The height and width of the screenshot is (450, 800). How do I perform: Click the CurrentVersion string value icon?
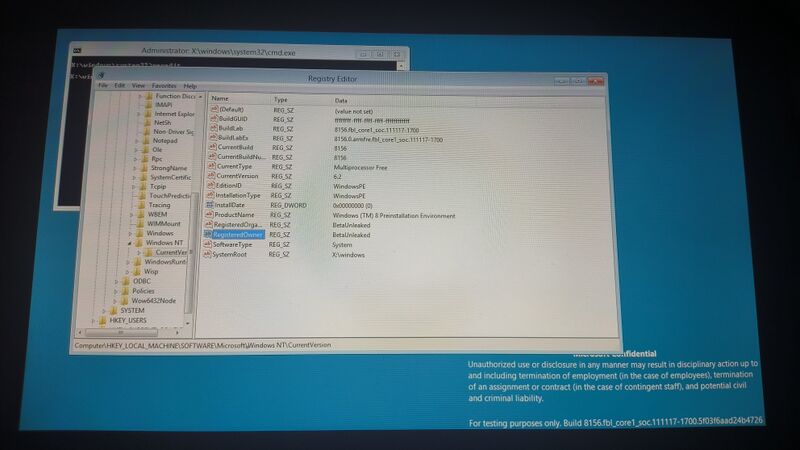[x=211, y=176]
